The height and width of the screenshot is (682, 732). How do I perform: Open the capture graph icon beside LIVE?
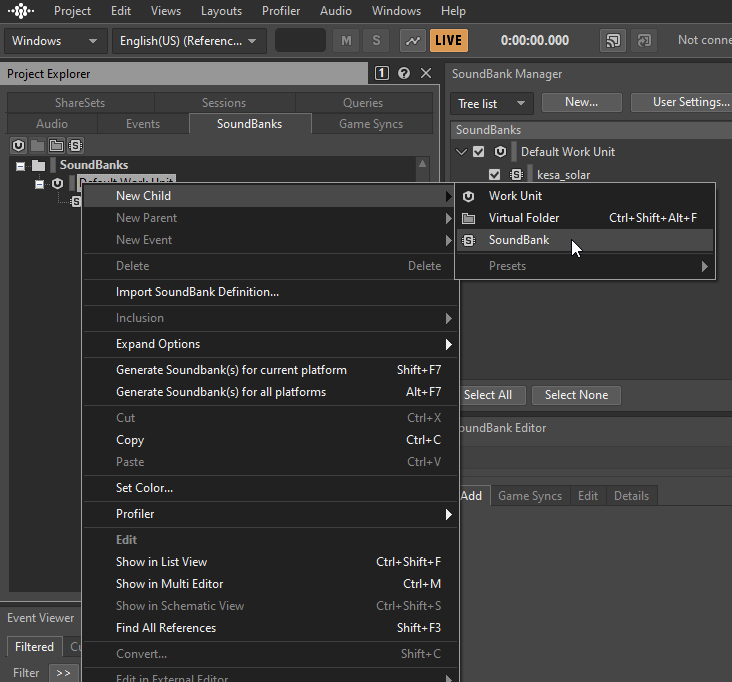point(412,41)
